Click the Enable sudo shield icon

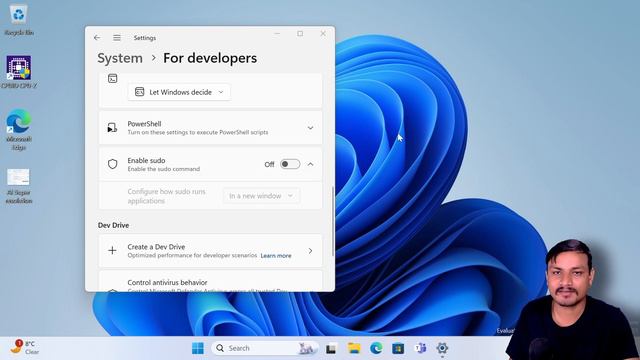[x=113, y=164]
